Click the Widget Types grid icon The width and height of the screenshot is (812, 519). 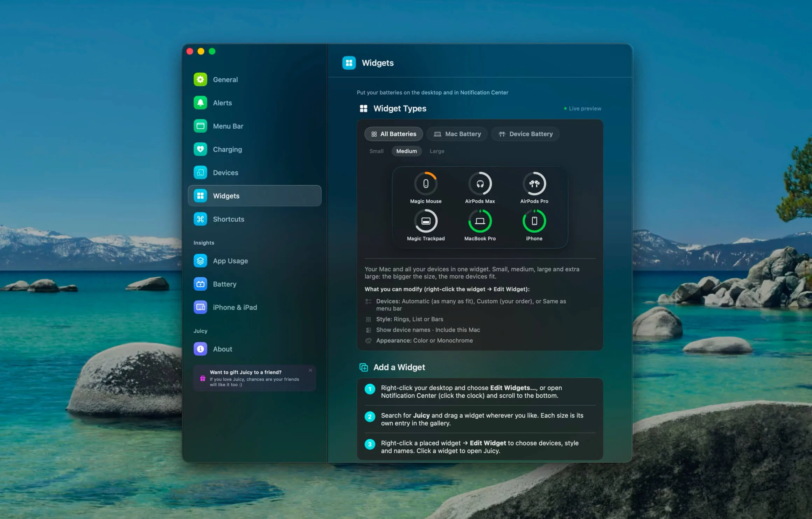(364, 109)
